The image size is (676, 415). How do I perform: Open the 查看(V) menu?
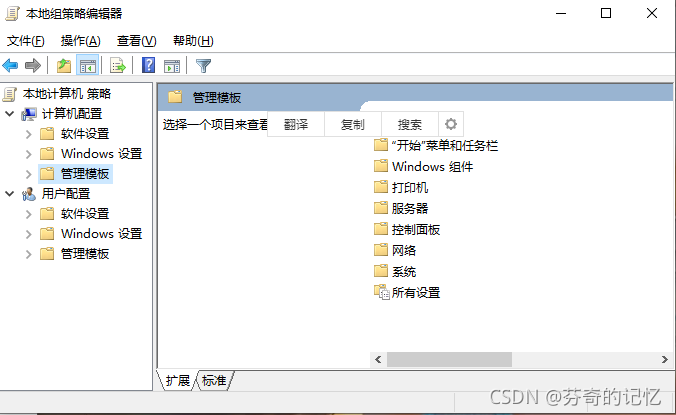(137, 41)
